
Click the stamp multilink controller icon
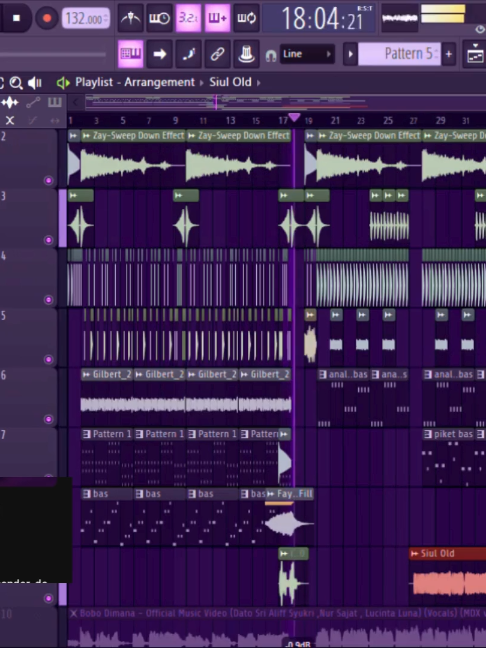(x=246, y=54)
